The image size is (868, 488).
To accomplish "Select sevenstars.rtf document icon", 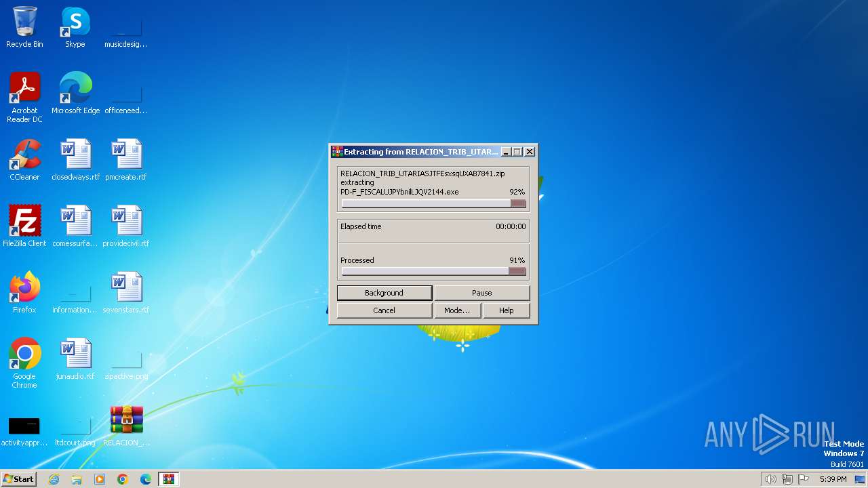I will coord(125,292).
